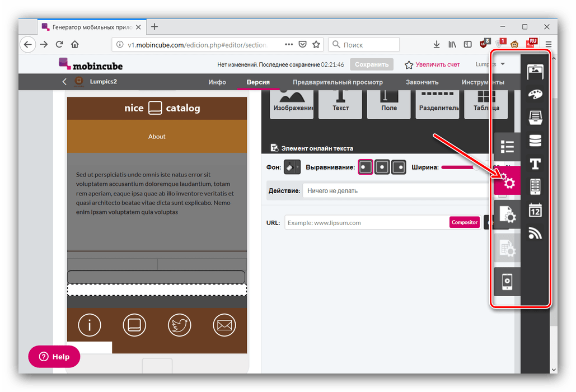Open the image gallery icon in right sidebar
Viewport: 576px width, 392px height.
(535, 71)
